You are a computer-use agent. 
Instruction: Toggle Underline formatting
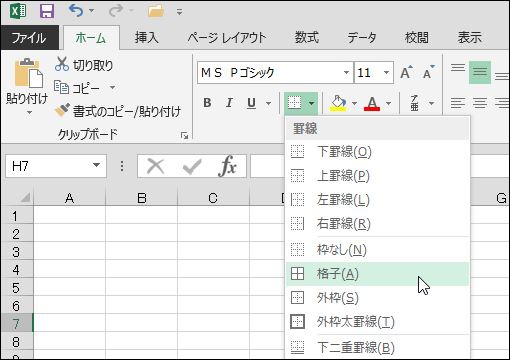pyautogui.click(x=252, y=103)
